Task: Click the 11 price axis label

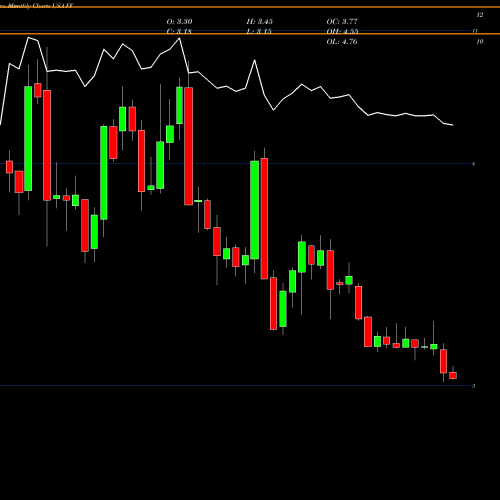Action: (x=475, y=31)
